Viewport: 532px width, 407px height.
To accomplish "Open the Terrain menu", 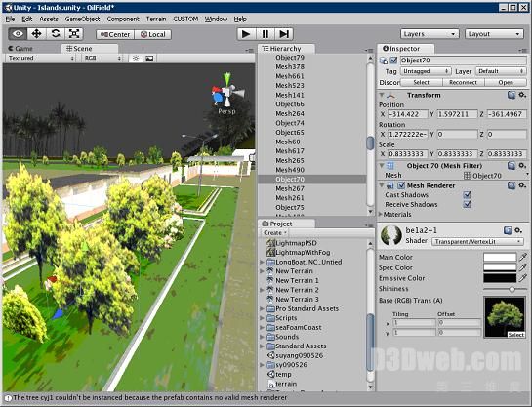I will [156, 19].
